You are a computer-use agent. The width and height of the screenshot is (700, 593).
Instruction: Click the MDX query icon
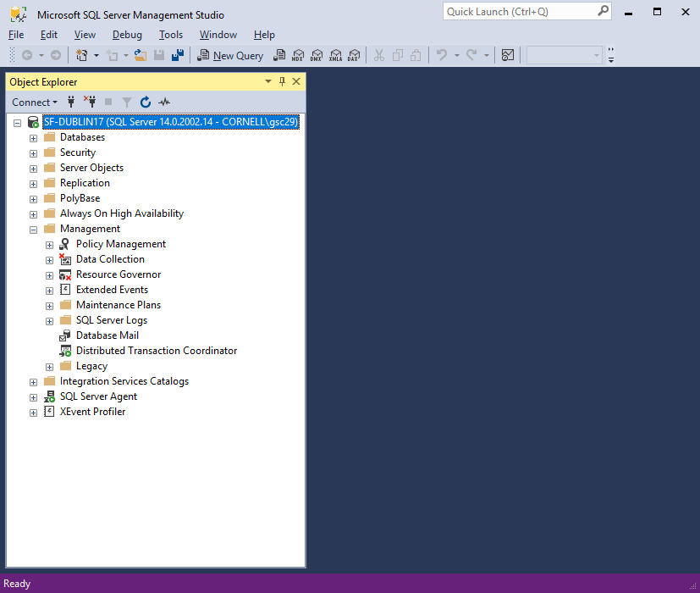point(298,55)
